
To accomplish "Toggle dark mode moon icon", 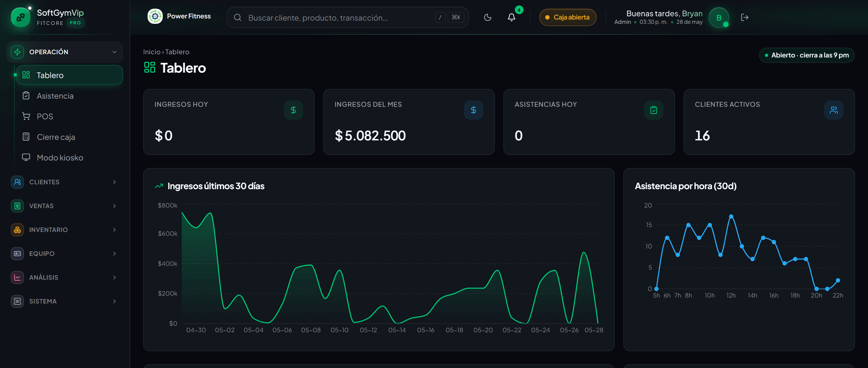I will point(487,17).
